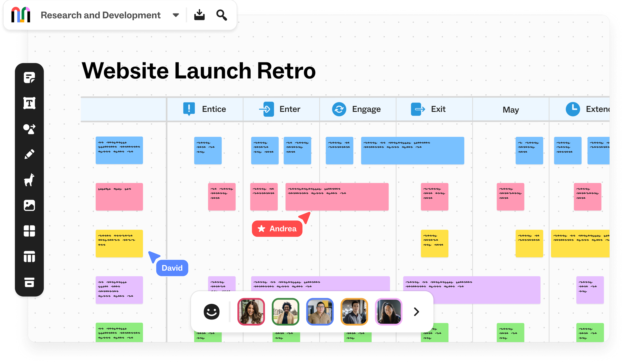Screen dimensions: 624x364
Task: Click the Mural logo at top left
Action: (x=21, y=15)
